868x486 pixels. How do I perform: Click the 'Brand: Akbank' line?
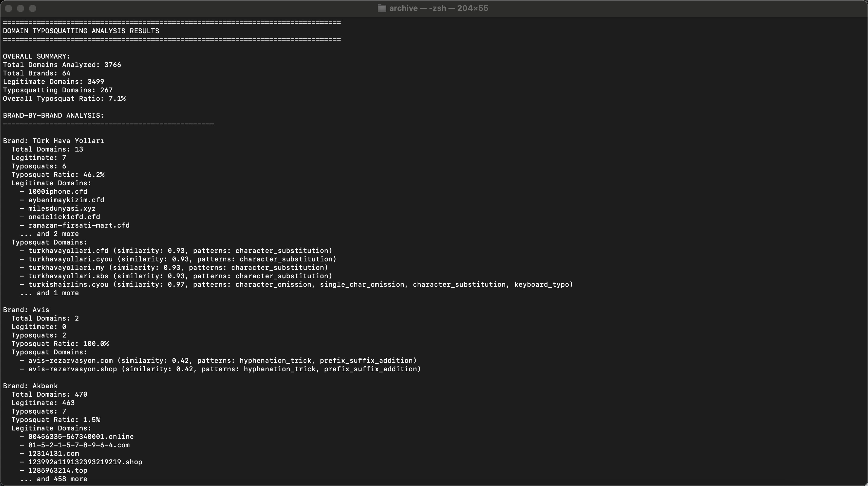tap(30, 386)
